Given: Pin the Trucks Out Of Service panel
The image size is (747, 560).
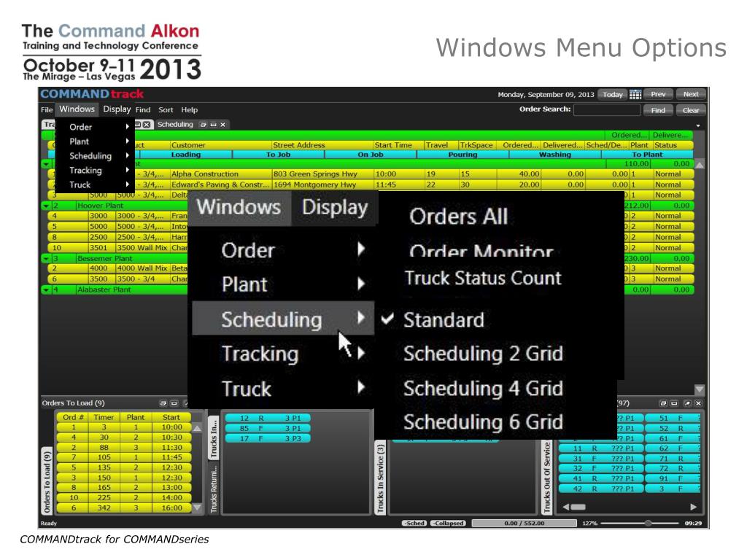Looking at the screenshot, I should pyautogui.click(x=687, y=403).
